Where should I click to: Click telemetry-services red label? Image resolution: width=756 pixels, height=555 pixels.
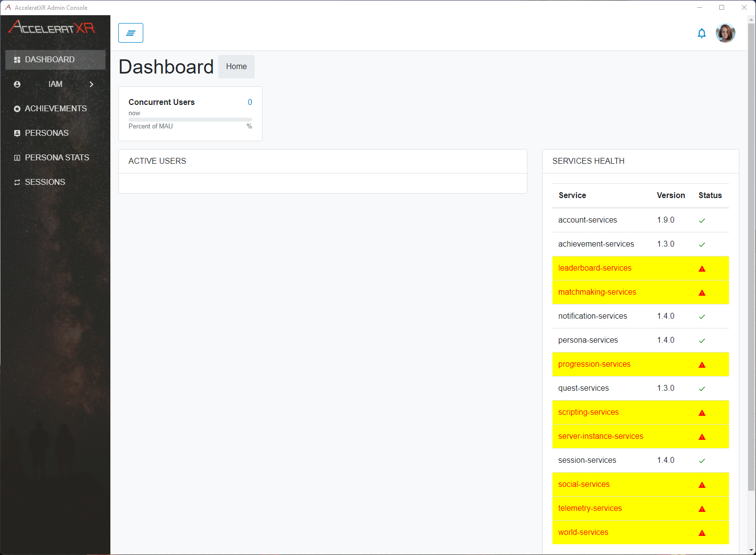pyautogui.click(x=590, y=508)
